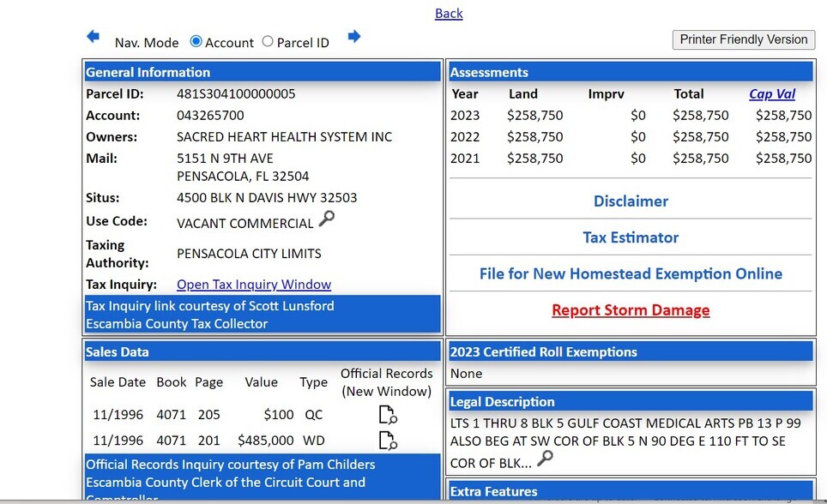Click magnifier icon next to Vacant Commercial
827x504 pixels.
326,219
